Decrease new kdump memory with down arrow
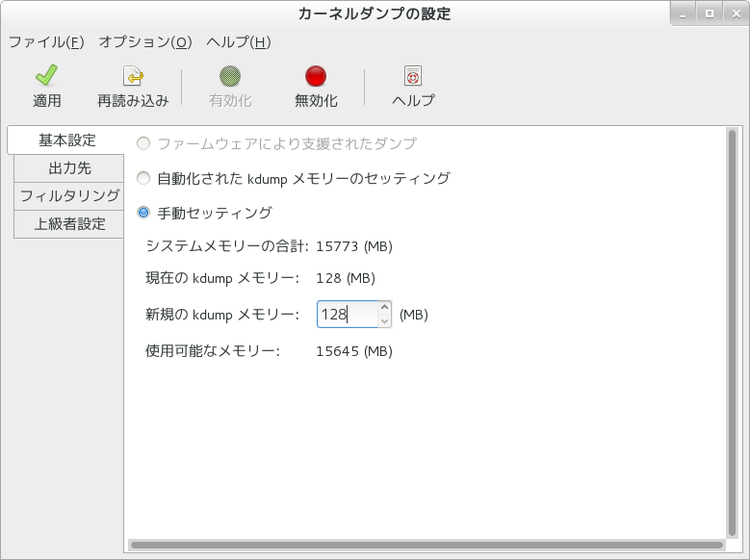This screenshot has width=750, height=560. 385,321
